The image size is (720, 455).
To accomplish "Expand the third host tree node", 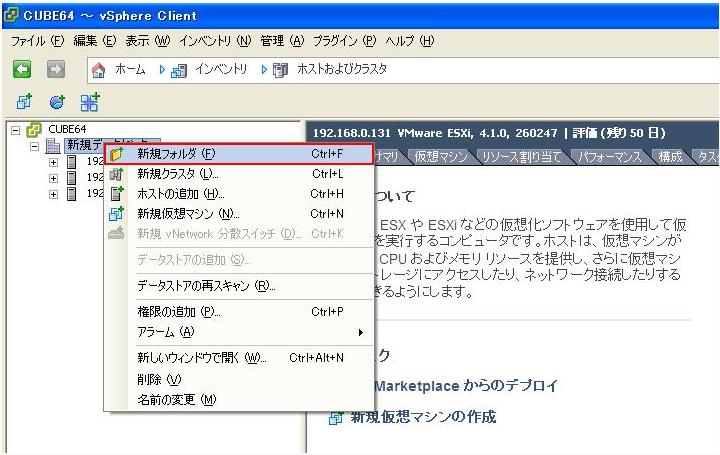I will point(53,194).
